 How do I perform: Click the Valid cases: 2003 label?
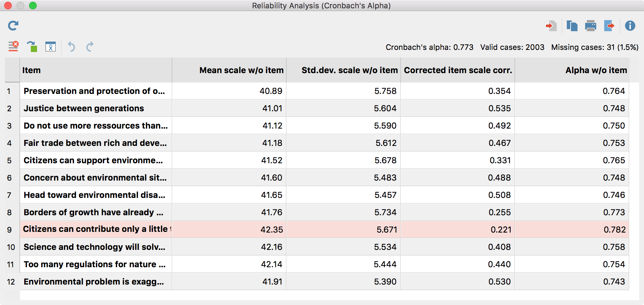point(512,47)
